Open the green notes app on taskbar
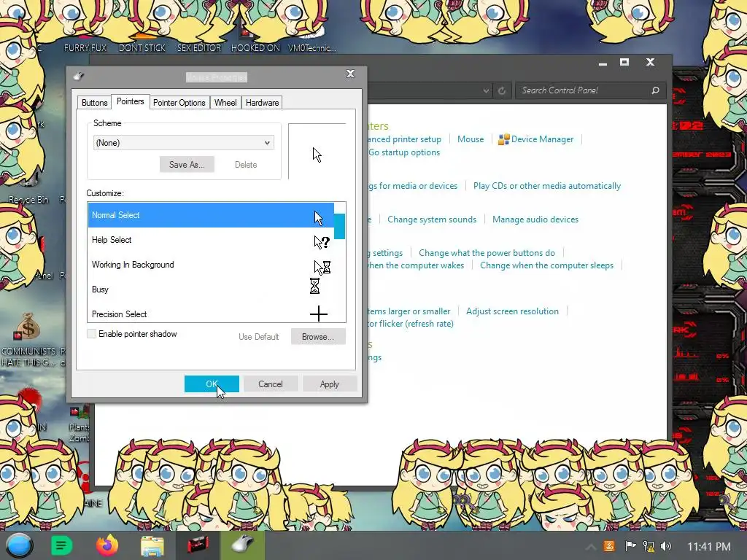The height and width of the screenshot is (560, 747). pos(61,545)
